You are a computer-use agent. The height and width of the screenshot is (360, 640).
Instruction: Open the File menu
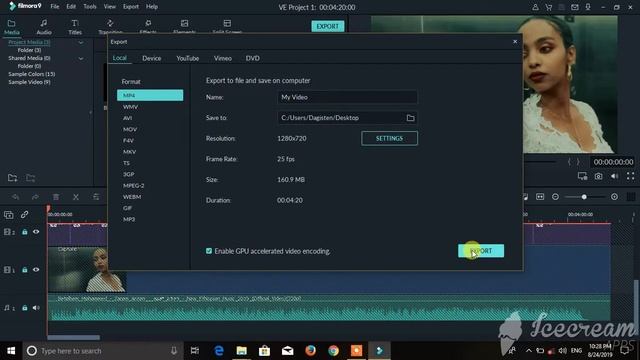pyautogui.click(x=55, y=7)
